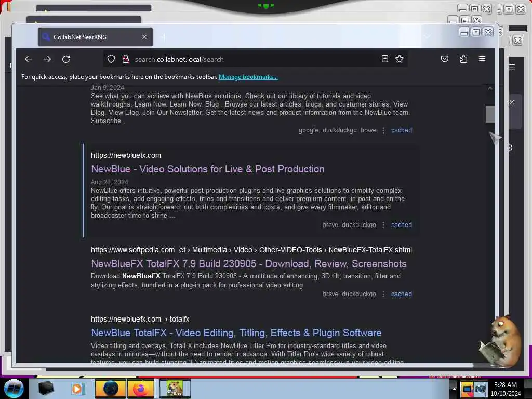Open cached link for Jan 9, 2024 result
The image size is (532, 399).
click(x=402, y=130)
